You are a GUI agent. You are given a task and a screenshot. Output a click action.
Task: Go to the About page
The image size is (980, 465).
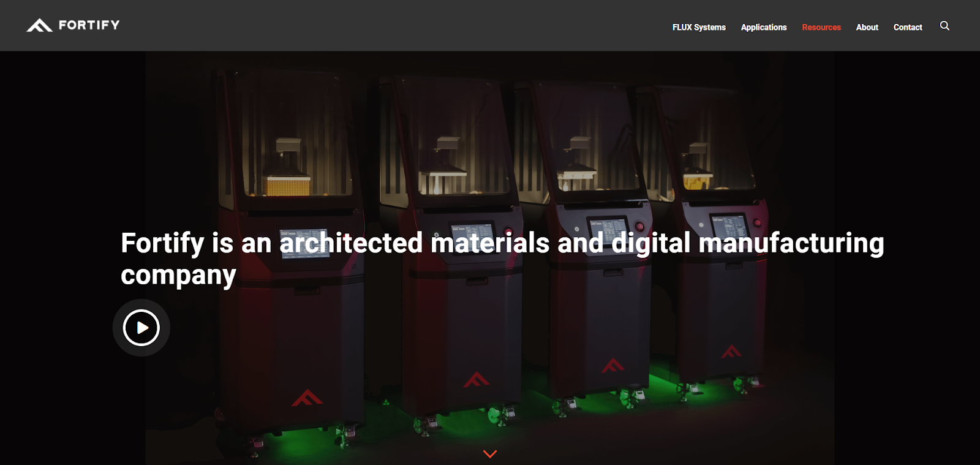pos(867,27)
